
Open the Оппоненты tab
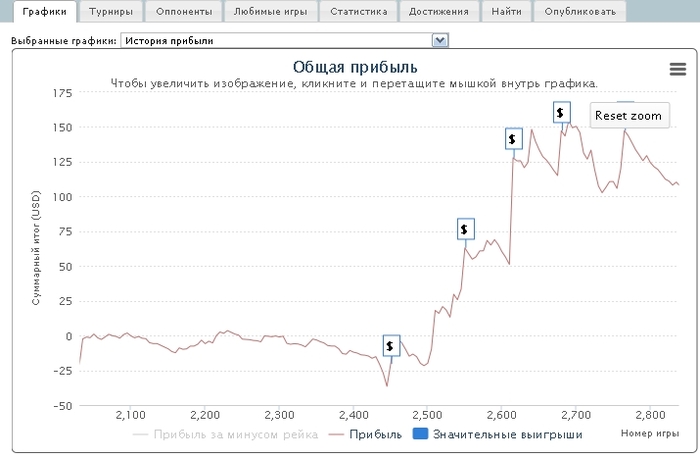(184, 12)
